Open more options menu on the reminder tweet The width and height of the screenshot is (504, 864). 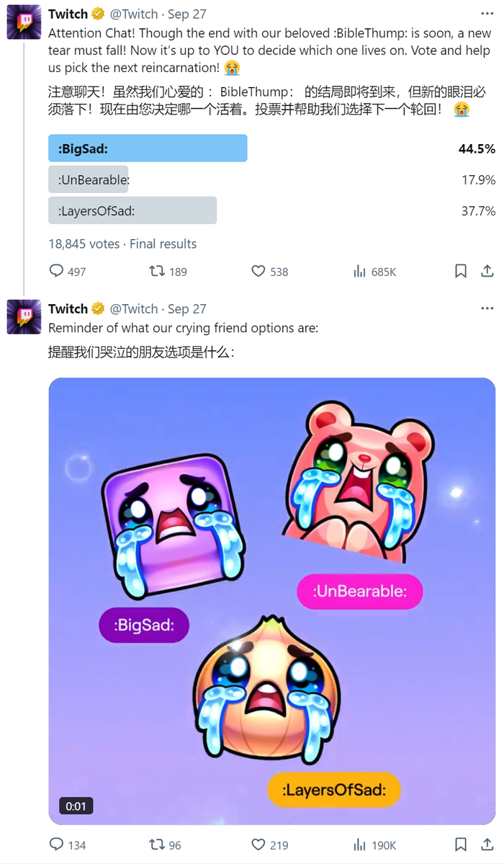pyautogui.click(x=487, y=308)
